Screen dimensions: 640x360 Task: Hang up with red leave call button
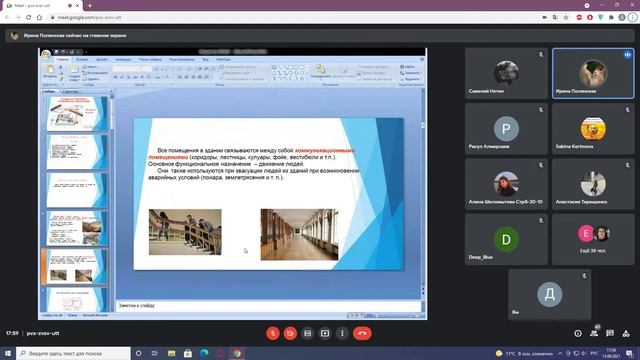(x=362, y=333)
